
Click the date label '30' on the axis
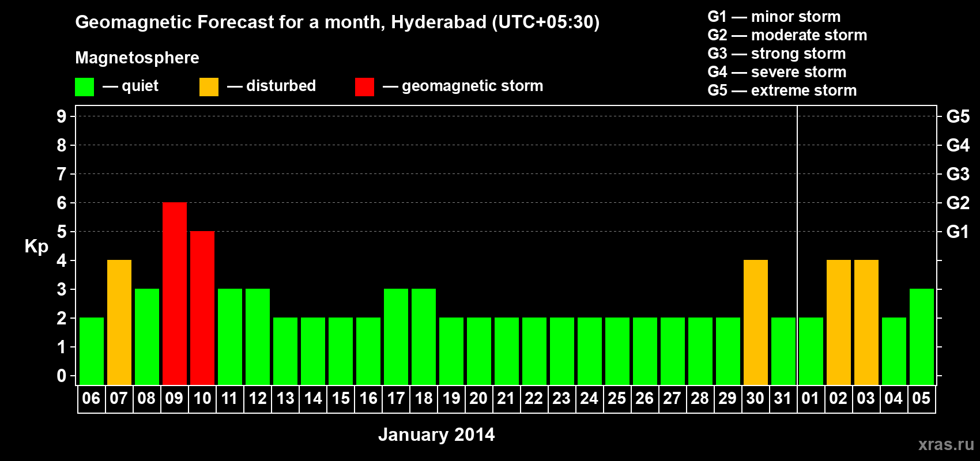pos(755,398)
